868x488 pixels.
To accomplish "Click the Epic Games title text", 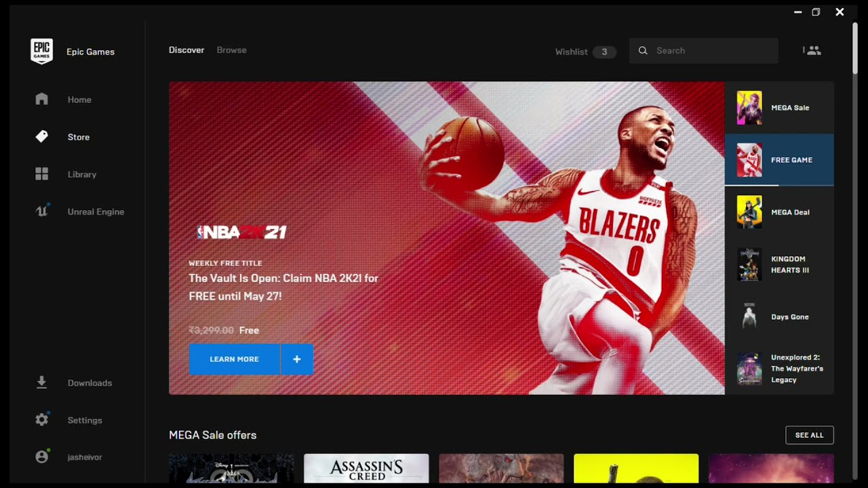I will coord(90,52).
